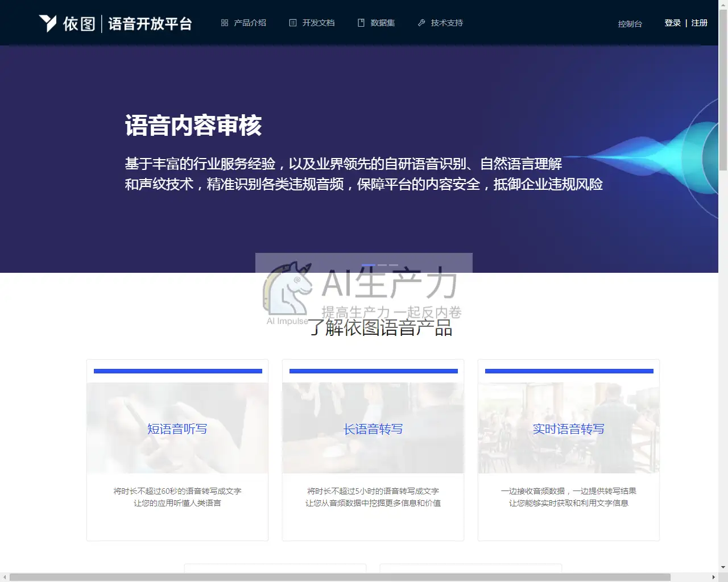Click the Yitu logo icon

coord(48,23)
